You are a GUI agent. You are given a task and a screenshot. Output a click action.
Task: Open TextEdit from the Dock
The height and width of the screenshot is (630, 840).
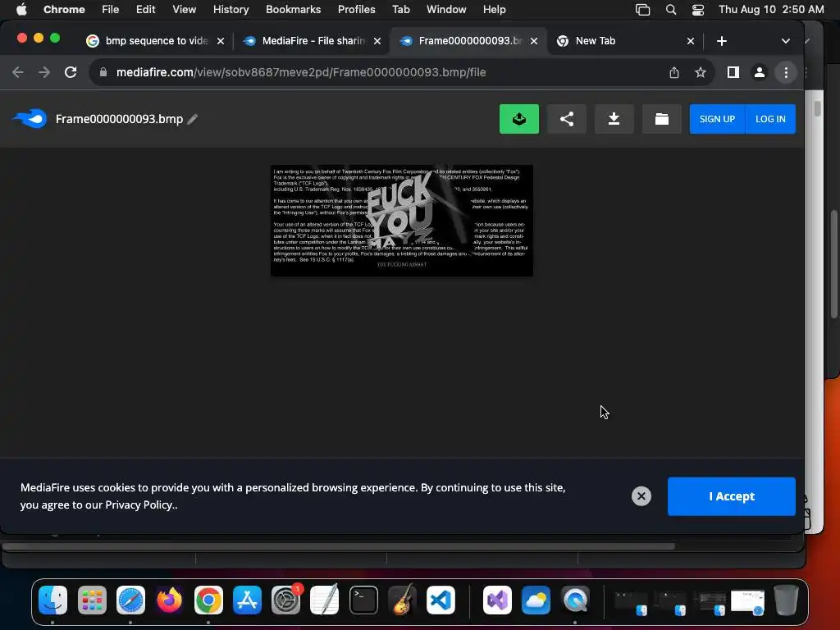(325, 600)
